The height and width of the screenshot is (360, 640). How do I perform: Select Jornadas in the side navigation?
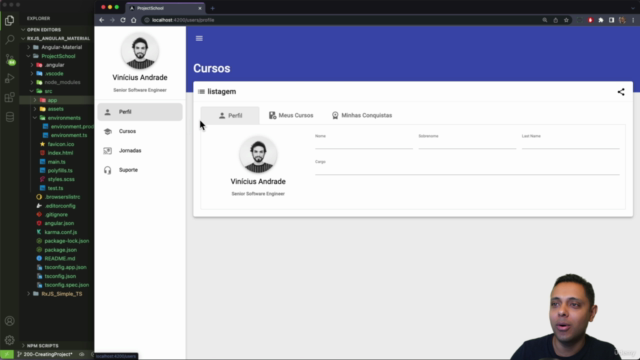(140, 151)
